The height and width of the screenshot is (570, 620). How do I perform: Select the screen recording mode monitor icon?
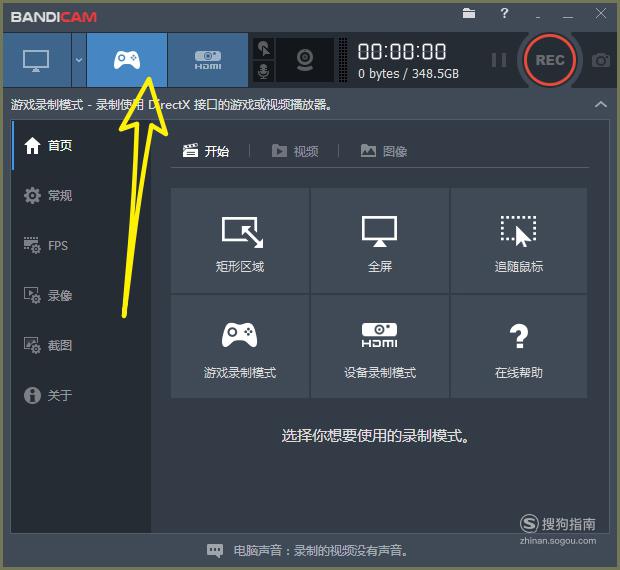pos(36,60)
